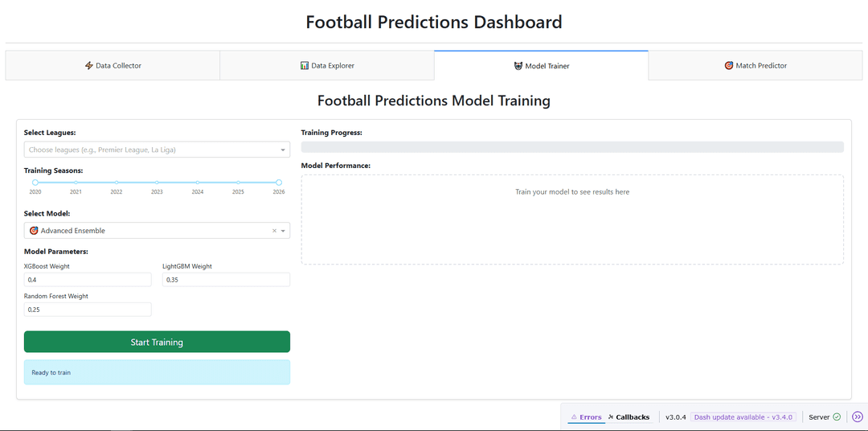Expand the Select Model dropdown arrow
Screen dimensions: 868x431
point(283,231)
